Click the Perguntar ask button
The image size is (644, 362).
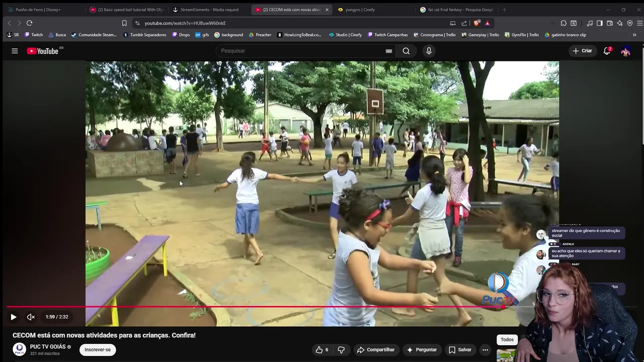point(422,349)
